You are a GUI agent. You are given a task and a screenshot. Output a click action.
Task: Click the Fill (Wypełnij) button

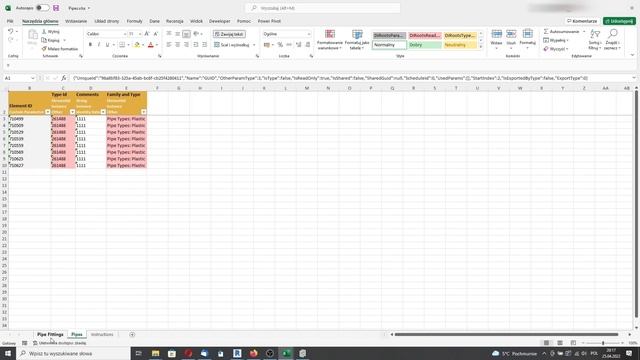pos(555,40)
